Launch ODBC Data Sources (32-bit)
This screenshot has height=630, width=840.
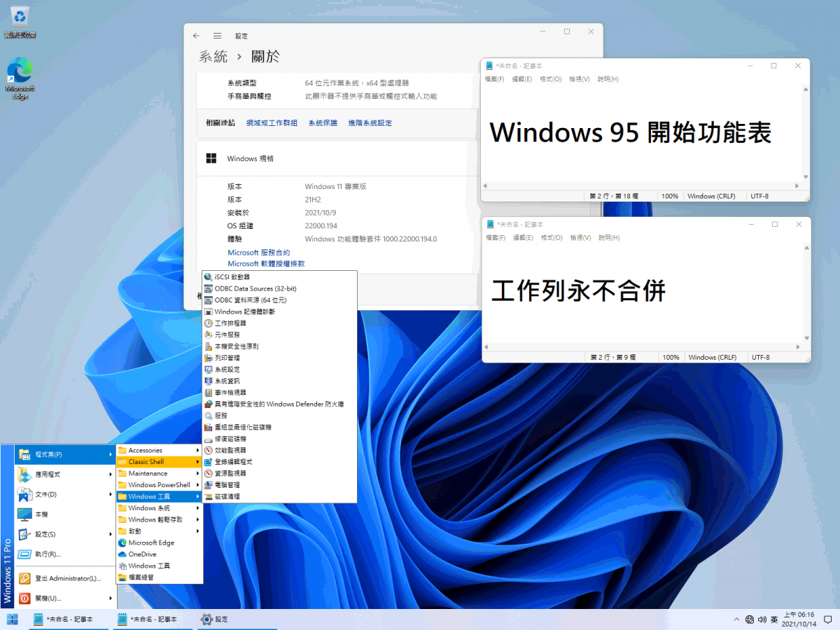[x=279, y=288]
